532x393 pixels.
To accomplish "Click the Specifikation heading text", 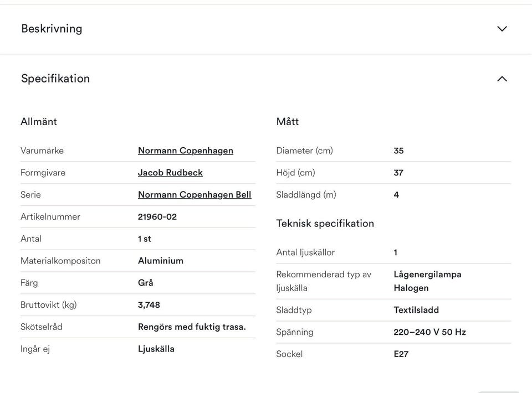I will click(55, 79).
